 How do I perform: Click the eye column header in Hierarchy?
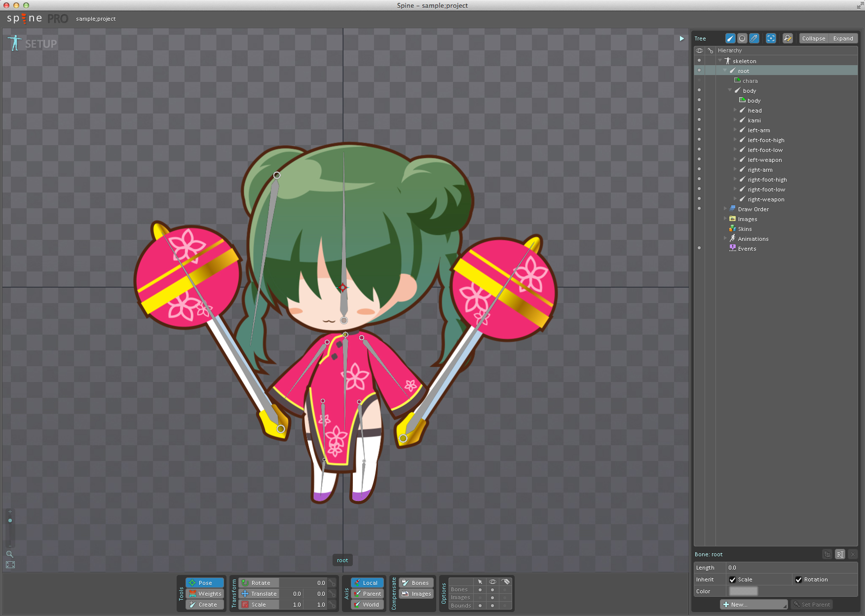[x=699, y=50]
